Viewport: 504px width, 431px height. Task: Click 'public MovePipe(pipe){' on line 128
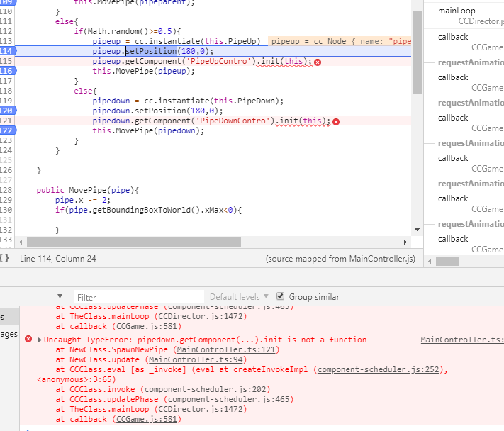[x=88, y=190]
